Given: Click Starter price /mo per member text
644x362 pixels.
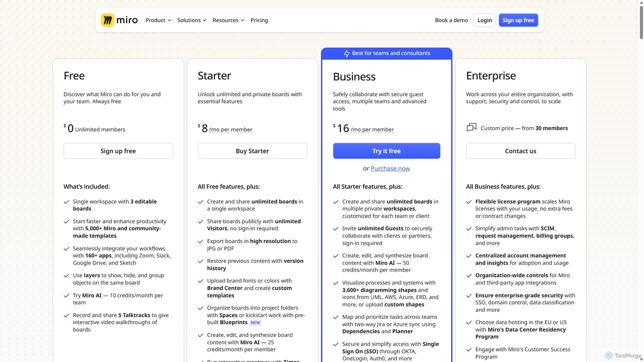Looking at the screenshot, I should point(231,130).
